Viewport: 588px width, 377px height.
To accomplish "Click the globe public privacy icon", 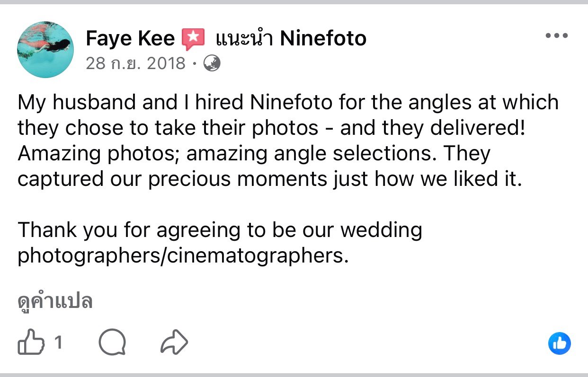I will pos(212,63).
